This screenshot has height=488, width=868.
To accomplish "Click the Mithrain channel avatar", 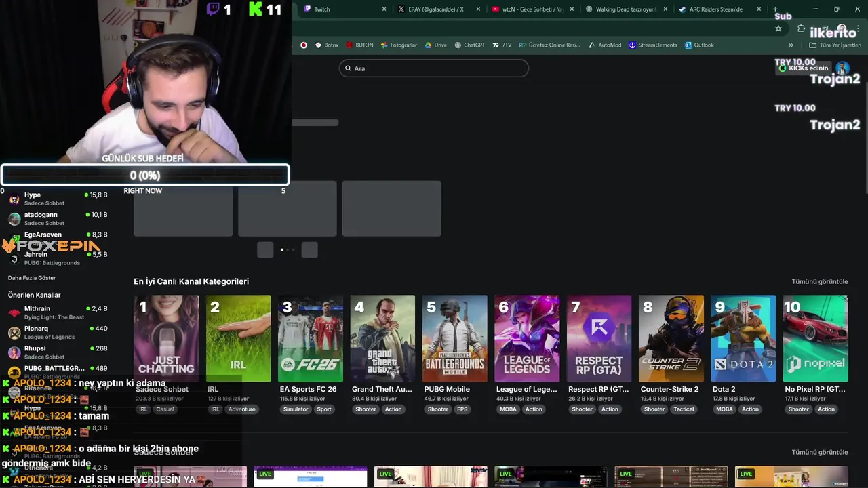I will click(14, 312).
